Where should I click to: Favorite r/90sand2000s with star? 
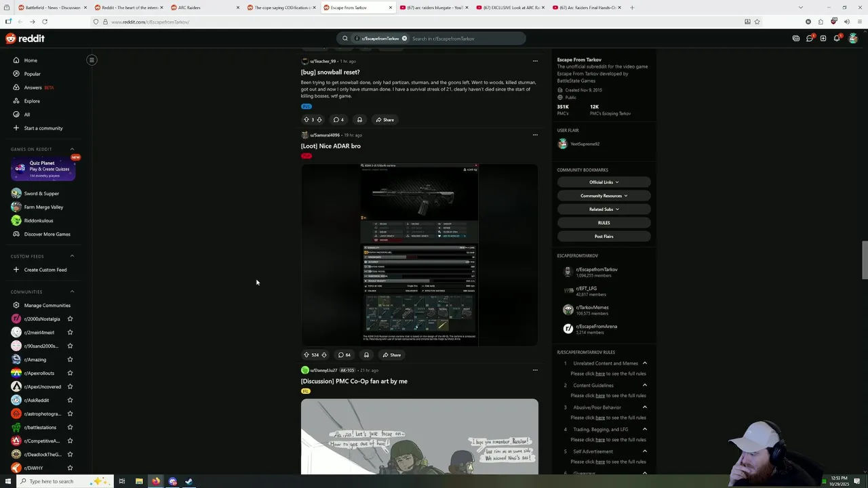pos(70,346)
